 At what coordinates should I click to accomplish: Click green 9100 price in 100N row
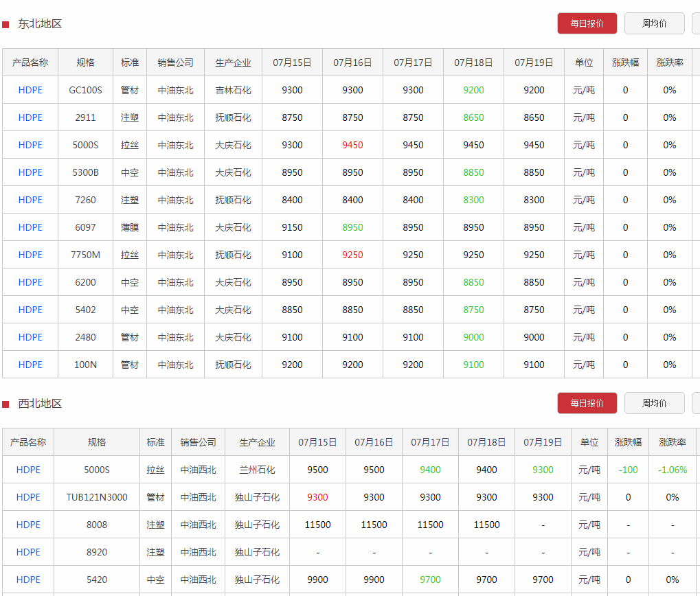coord(473,365)
